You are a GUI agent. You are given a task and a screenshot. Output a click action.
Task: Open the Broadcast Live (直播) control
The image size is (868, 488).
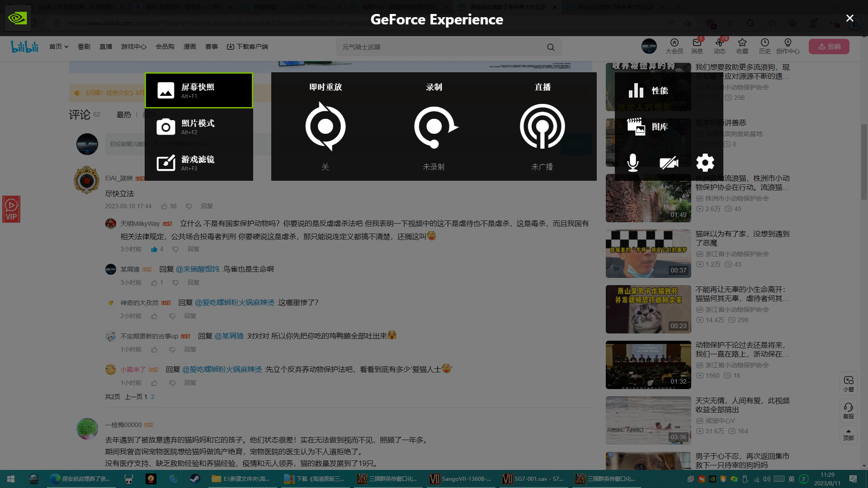[542, 127]
